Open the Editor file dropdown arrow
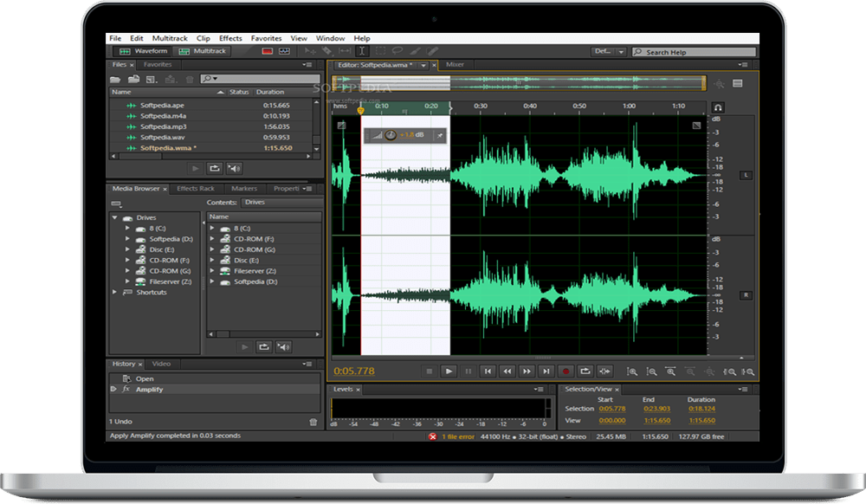 [423, 65]
